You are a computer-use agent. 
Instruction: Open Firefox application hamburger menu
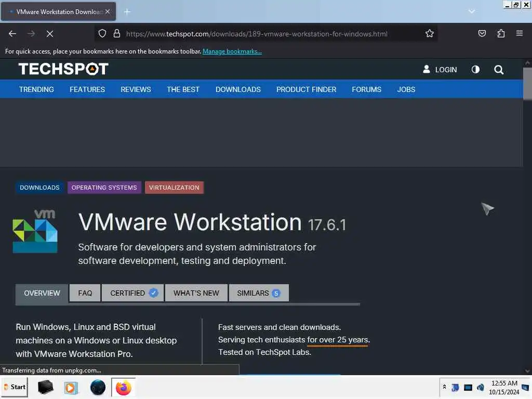pyautogui.click(x=519, y=33)
